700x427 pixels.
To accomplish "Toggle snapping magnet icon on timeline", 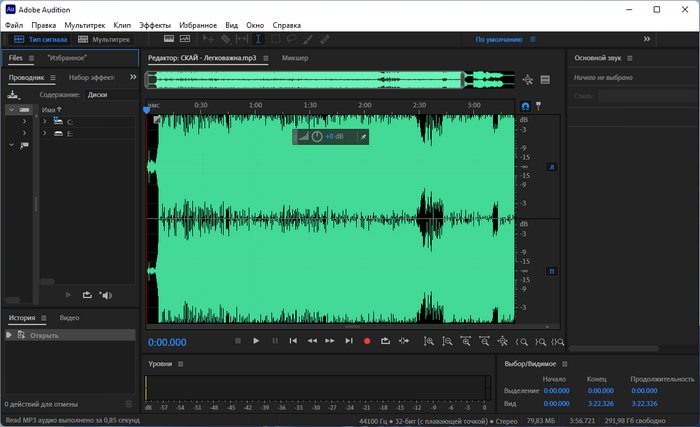I will coord(525,106).
